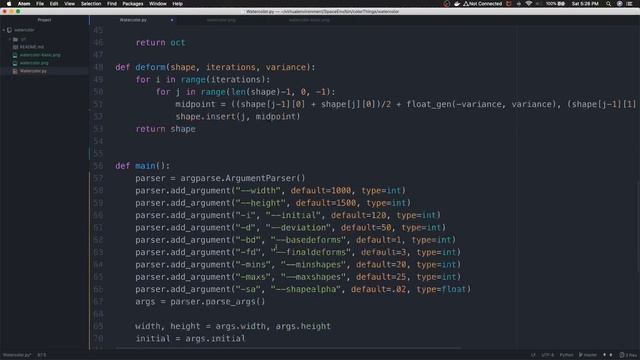Click the 'def deform' function definition

point(215,67)
